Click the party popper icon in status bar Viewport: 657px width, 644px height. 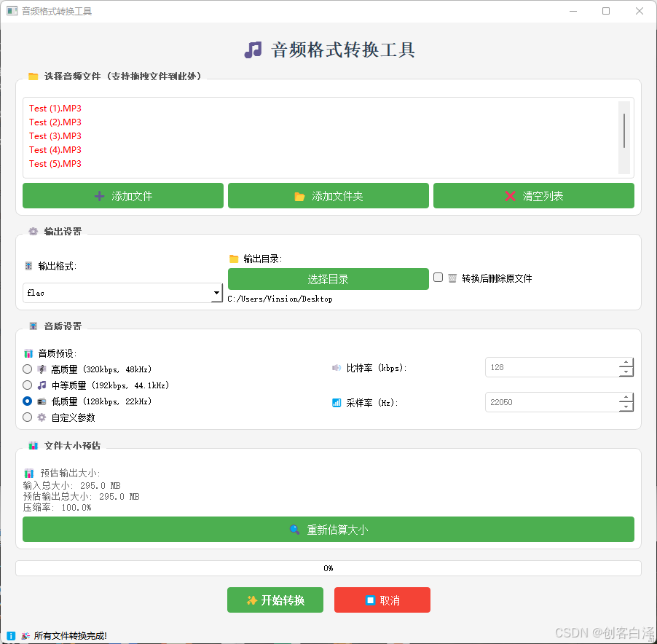[25, 635]
